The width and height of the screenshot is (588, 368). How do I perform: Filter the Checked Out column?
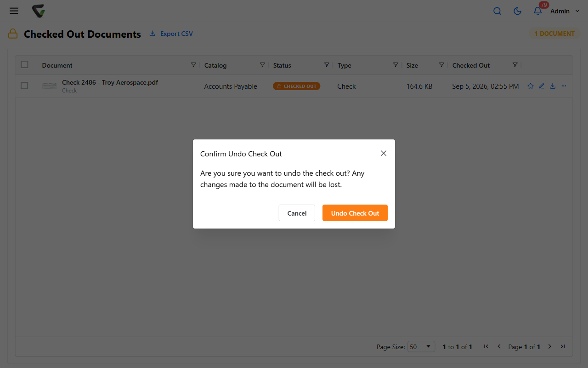click(515, 65)
